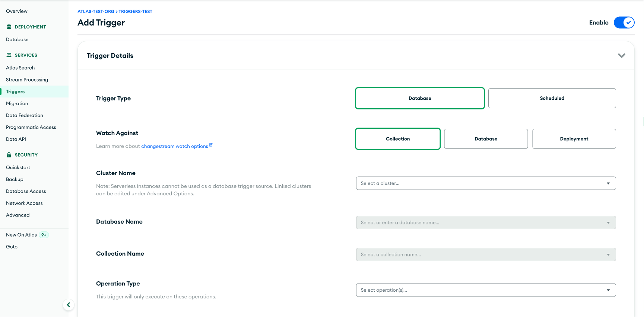
Task: Go to Network Access in the sidebar
Action: (24, 203)
